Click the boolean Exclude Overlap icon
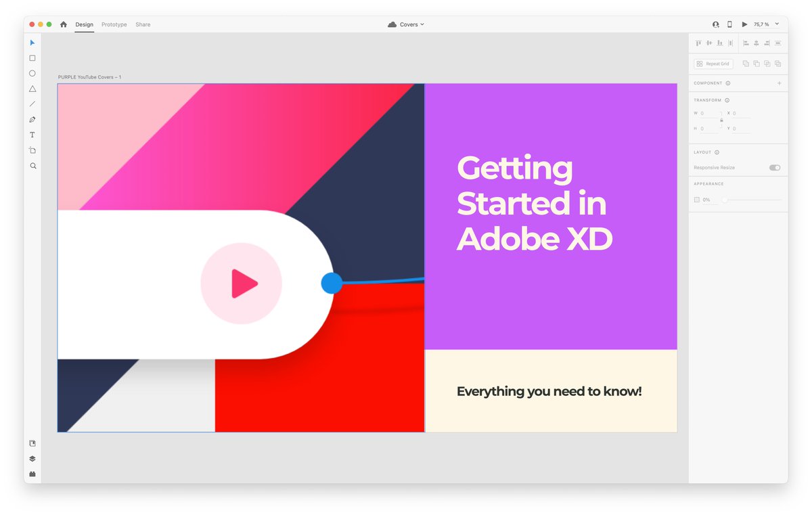The width and height of the screenshot is (812, 515). [778, 64]
